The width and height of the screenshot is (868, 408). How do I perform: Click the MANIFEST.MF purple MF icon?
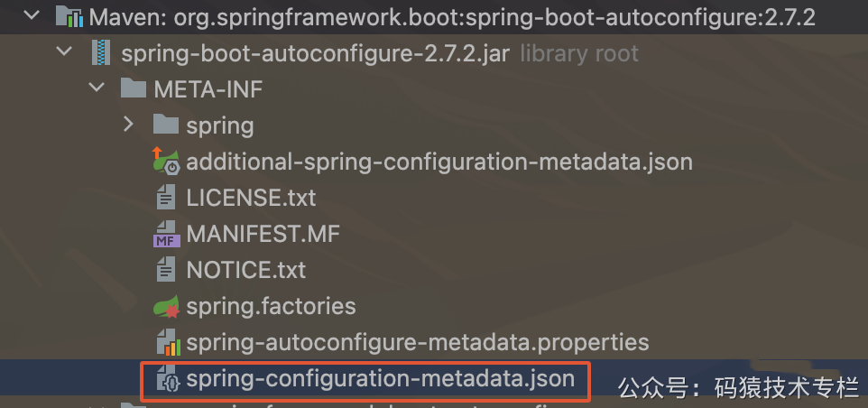coord(166,234)
